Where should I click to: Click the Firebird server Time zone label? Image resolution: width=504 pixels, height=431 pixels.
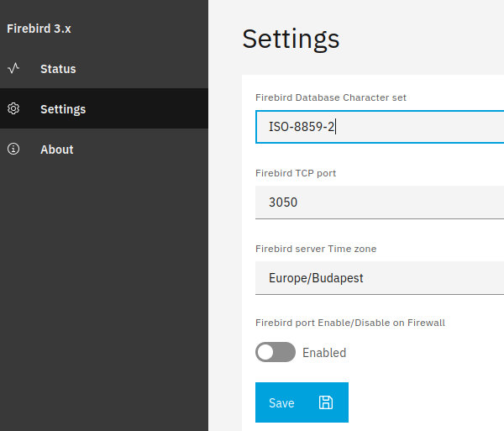pyautogui.click(x=315, y=249)
